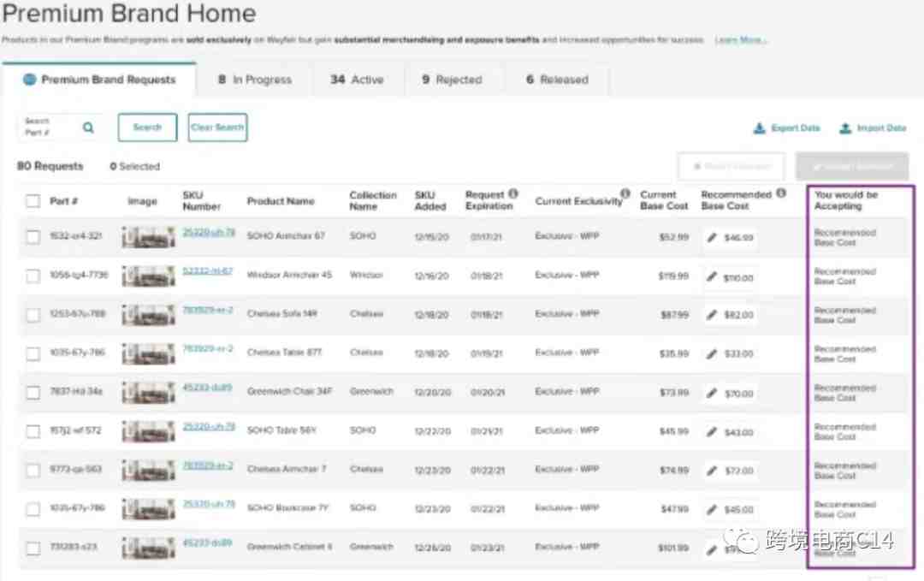Open SKU link in Greenwich Cabinet 8 row

(x=207, y=542)
